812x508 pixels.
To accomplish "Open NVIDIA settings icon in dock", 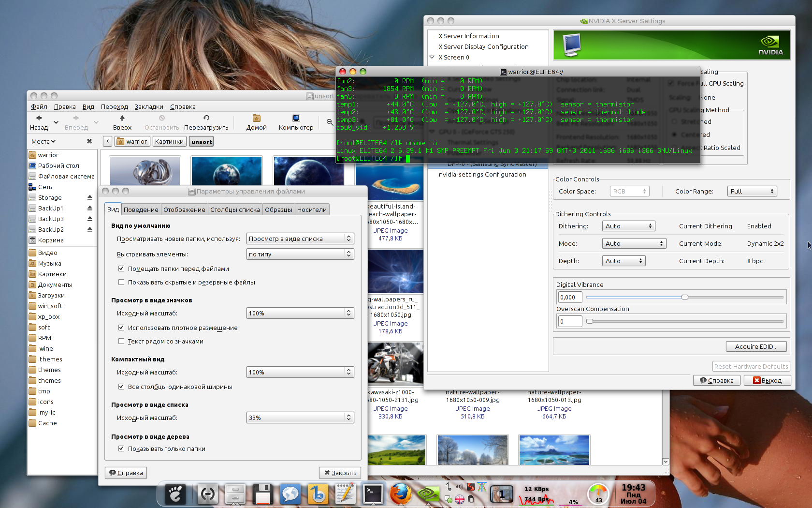I will click(428, 494).
